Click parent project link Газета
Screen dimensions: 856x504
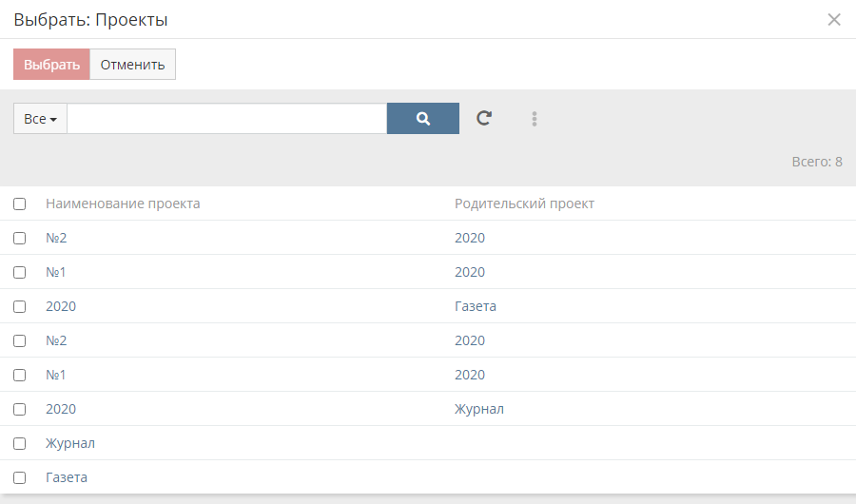pos(476,306)
